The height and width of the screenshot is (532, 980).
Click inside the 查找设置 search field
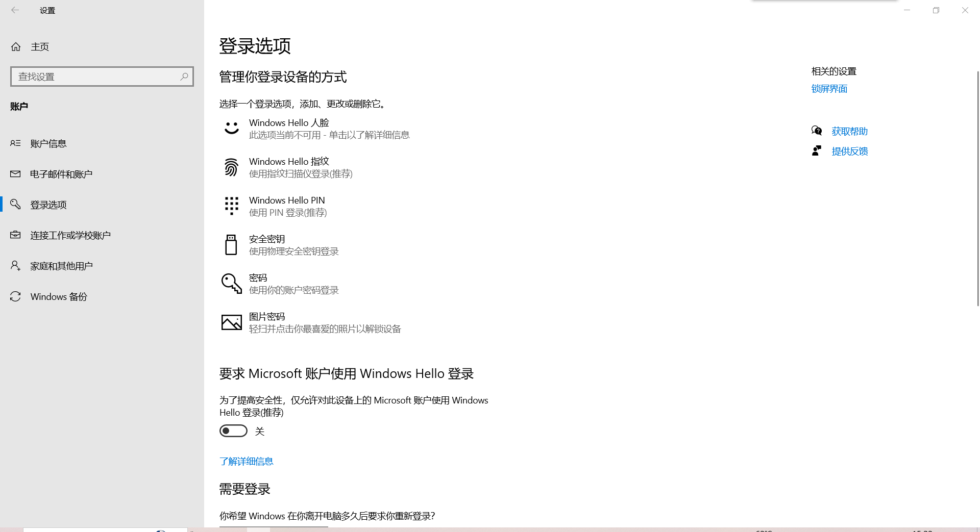tap(102, 77)
